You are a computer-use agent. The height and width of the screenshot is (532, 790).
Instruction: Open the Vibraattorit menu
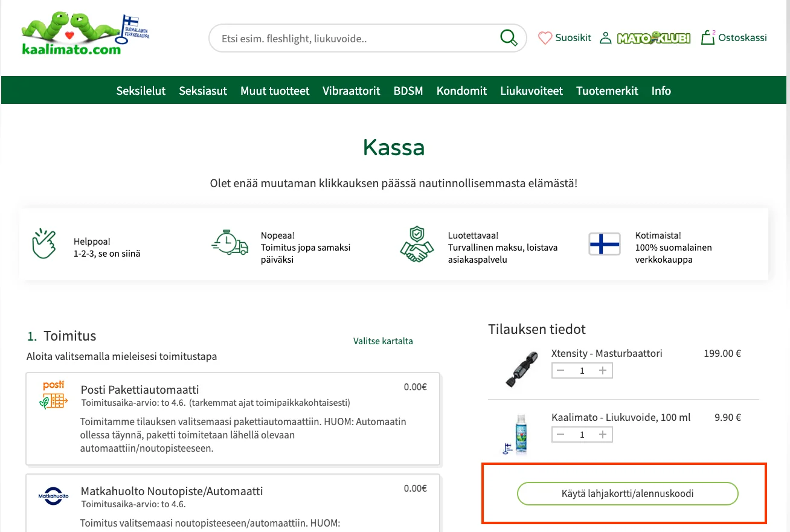pos(352,91)
